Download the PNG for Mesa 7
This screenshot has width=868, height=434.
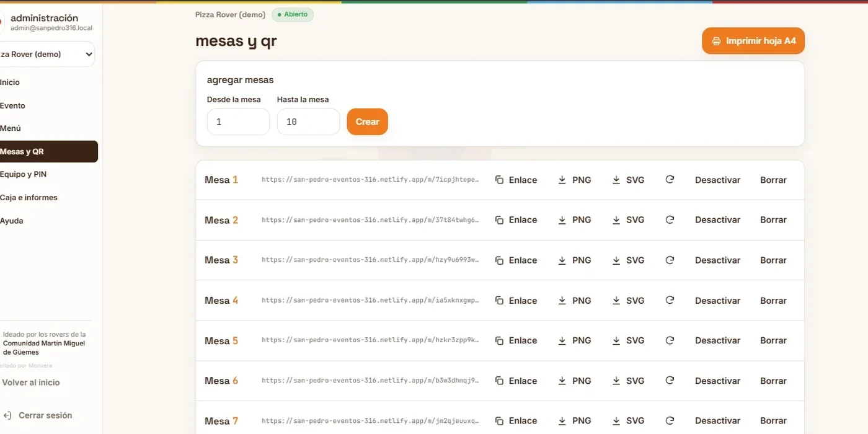click(x=575, y=421)
